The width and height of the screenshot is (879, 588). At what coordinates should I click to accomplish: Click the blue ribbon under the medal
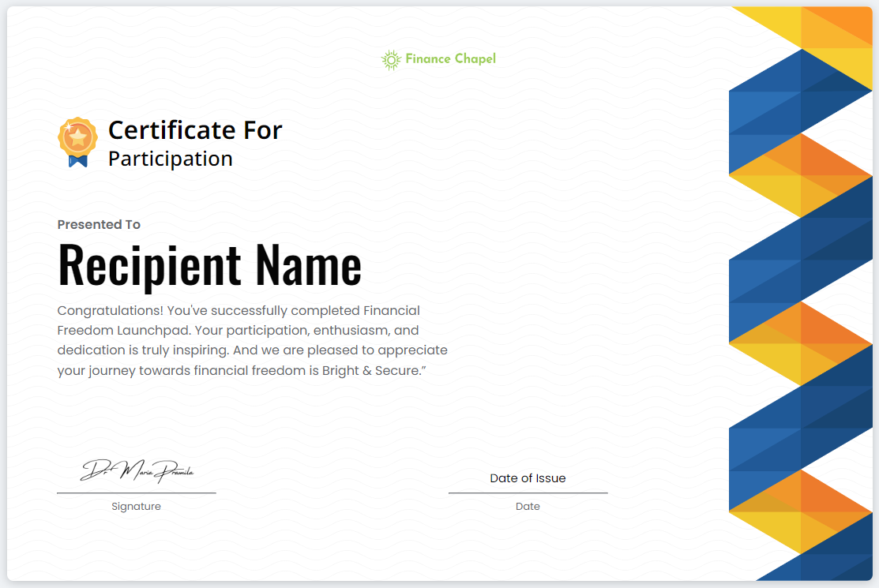(x=77, y=161)
